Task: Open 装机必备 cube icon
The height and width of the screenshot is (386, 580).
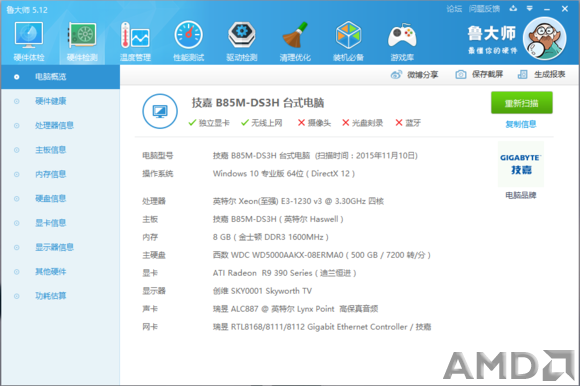Action: pyautogui.click(x=348, y=35)
